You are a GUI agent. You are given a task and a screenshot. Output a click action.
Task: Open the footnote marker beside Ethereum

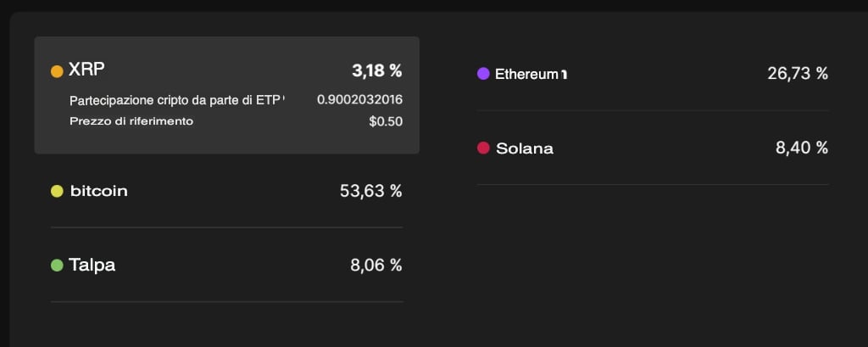point(564,75)
